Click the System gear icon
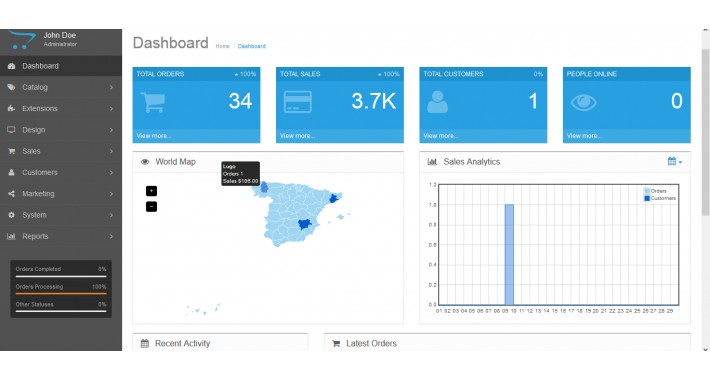Image resolution: width=710 pixels, height=380 pixels. (11, 215)
